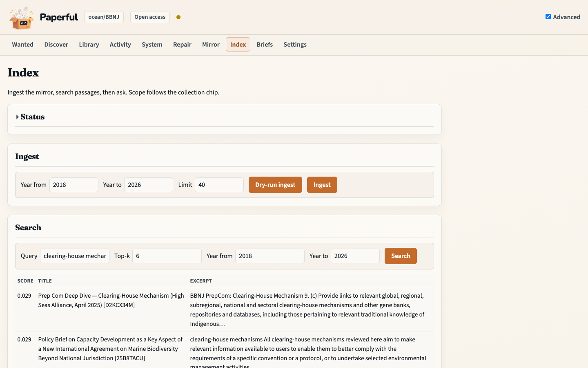Viewport: 588px width, 368px height.
Task: Click the Ingest Limit field
Action: [219, 185]
